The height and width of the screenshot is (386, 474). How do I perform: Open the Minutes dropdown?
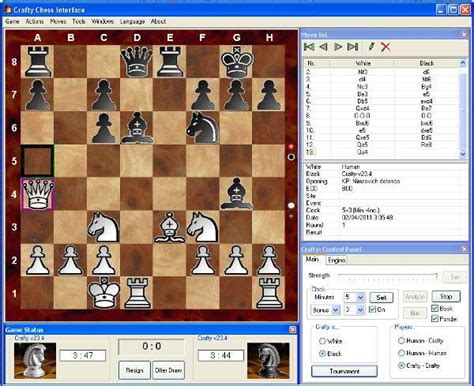[x=360, y=297]
